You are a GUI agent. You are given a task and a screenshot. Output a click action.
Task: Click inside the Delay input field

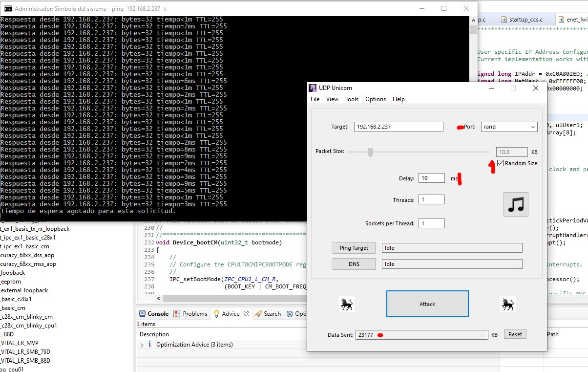(431, 178)
